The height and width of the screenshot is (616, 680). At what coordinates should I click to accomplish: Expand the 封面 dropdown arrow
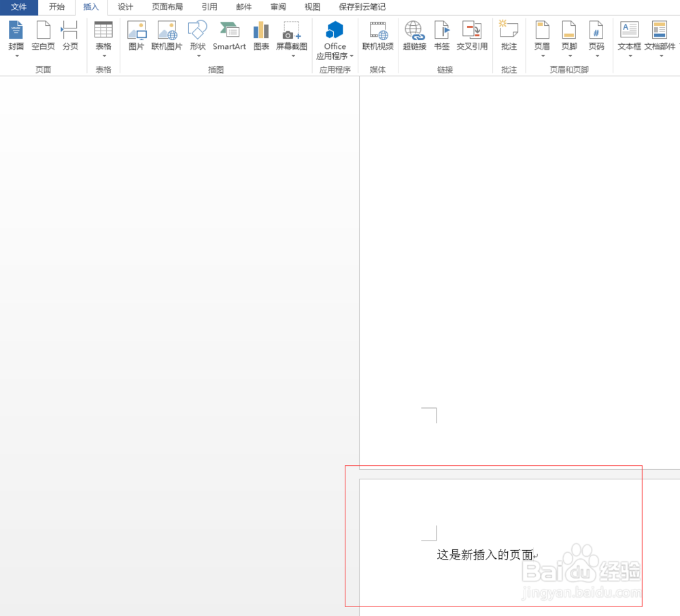[16, 56]
